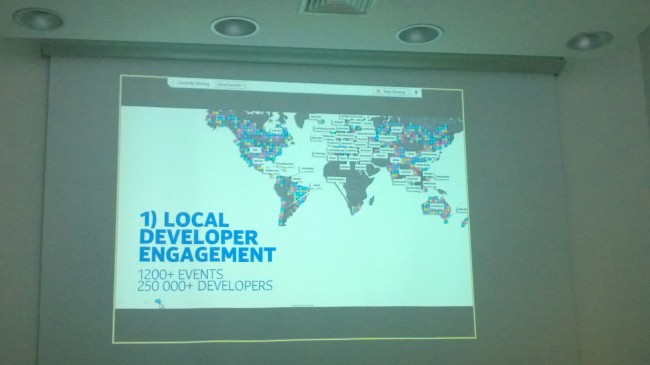Click Madagascar island on the map
650x365 pixels.
(x=371, y=201)
